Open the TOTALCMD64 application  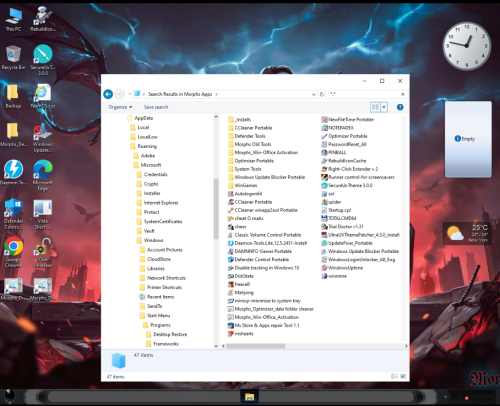[x=339, y=218]
